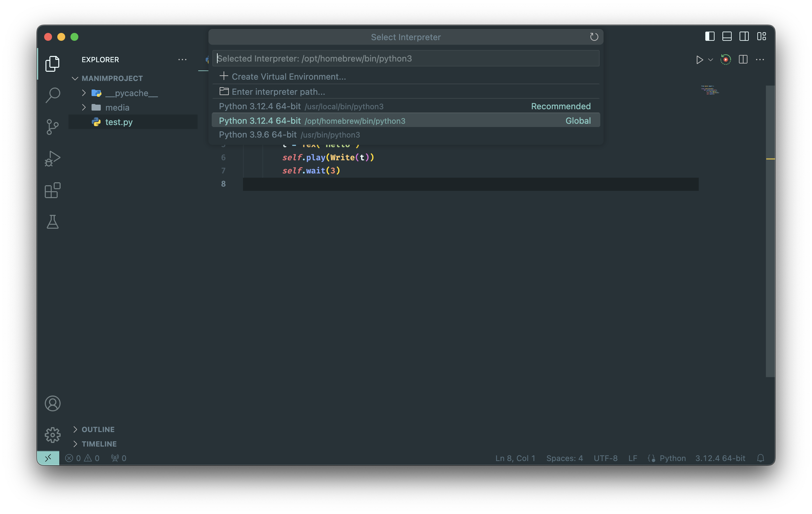The width and height of the screenshot is (812, 514).
Task: Change indentation via Spaces: 4
Action: tap(564, 458)
